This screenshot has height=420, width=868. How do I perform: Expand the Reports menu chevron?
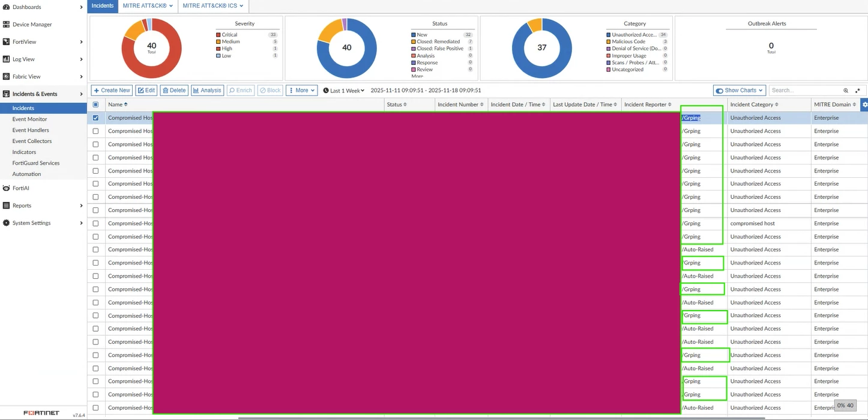(x=81, y=205)
